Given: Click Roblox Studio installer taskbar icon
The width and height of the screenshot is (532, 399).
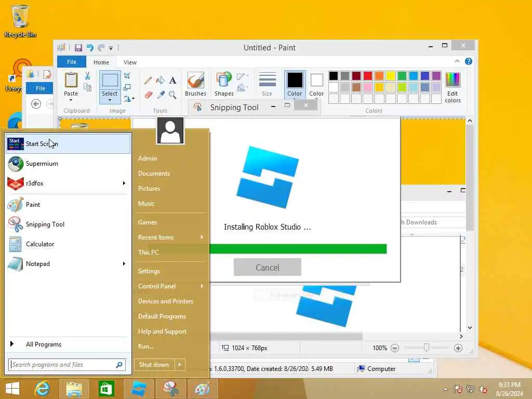Looking at the screenshot, I should point(138,389).
